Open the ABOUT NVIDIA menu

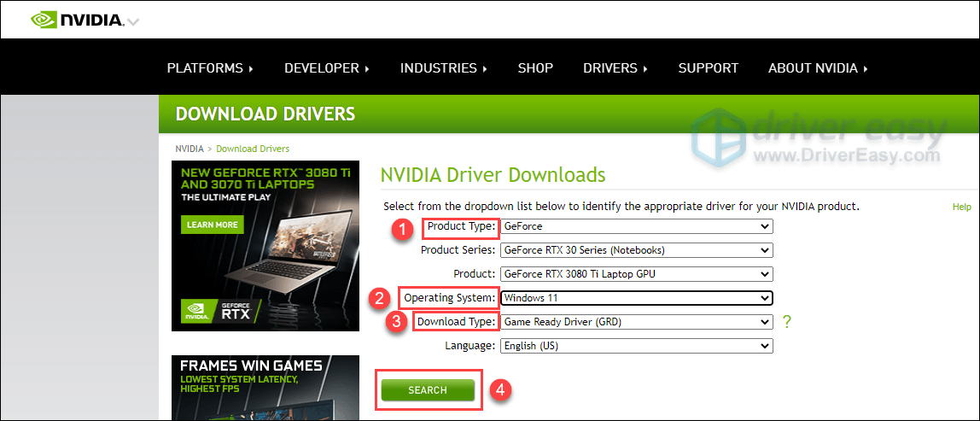(818, 68)
